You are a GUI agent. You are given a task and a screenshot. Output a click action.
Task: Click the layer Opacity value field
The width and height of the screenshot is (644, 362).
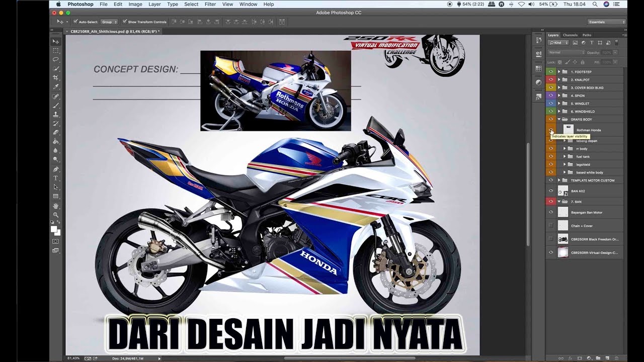click(607, 52)
